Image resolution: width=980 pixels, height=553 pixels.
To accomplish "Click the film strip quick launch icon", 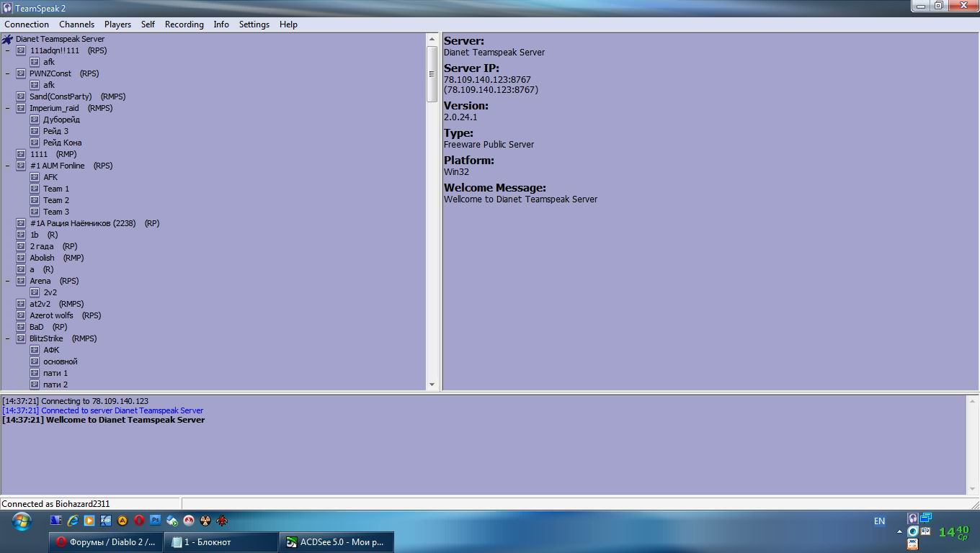I will (x=55, y=521).
